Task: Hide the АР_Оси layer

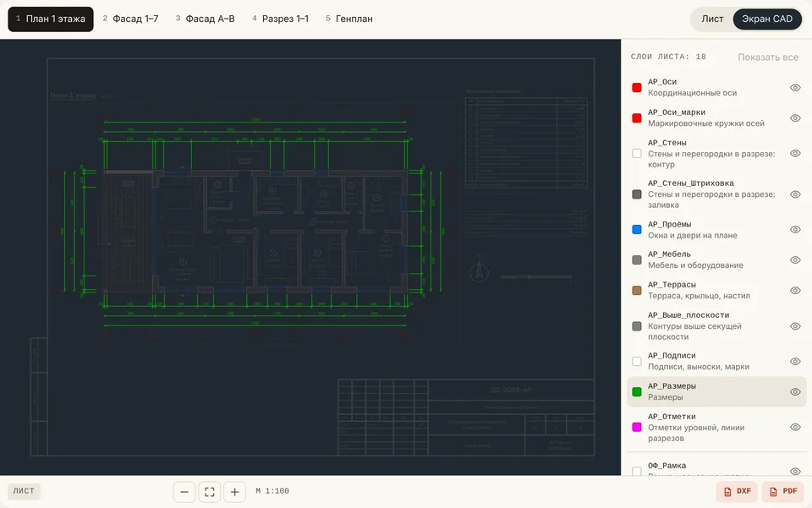Action: [795, 87]
